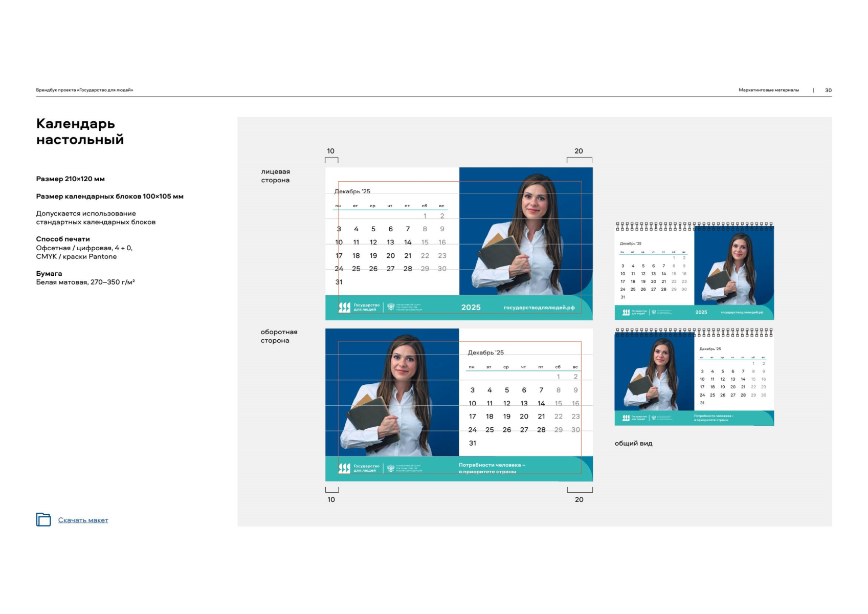Click the bottom dimension bracket labeled 10
This screenshot has height=614, width=868.
(331, 490)
